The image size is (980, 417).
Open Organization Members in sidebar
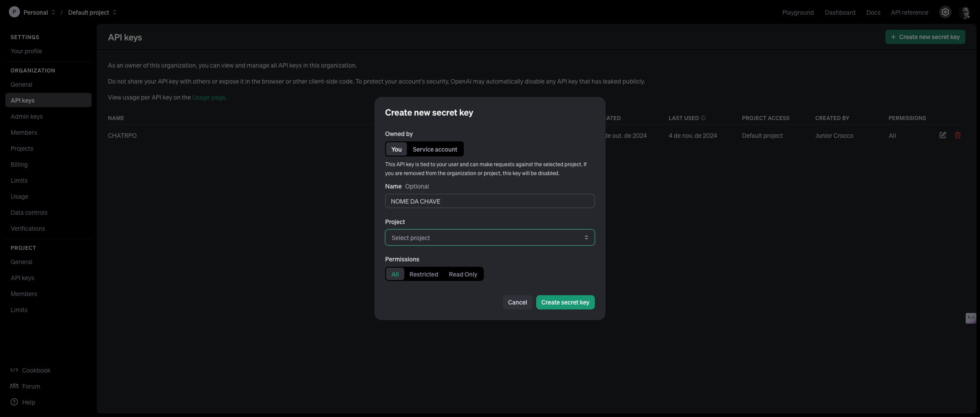[x=48, y=132]
